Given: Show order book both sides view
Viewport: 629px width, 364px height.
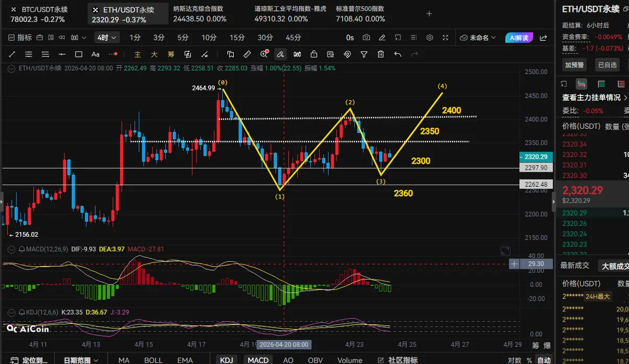Looking at the screenshot, I should point(581,84).
